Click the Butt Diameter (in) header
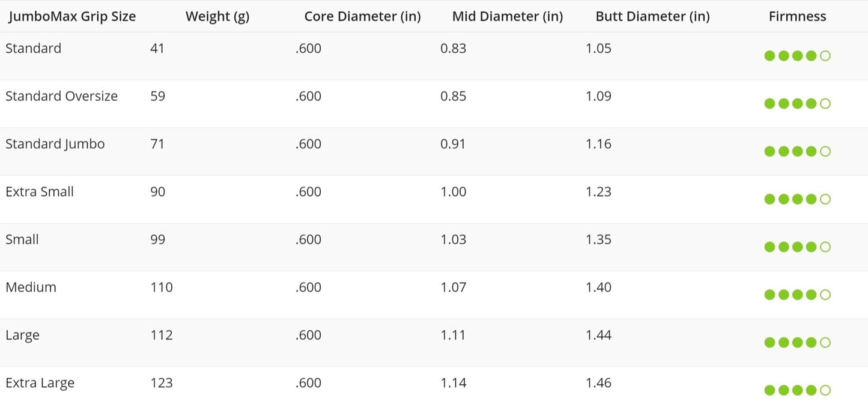868x413 pixels. 653,17
